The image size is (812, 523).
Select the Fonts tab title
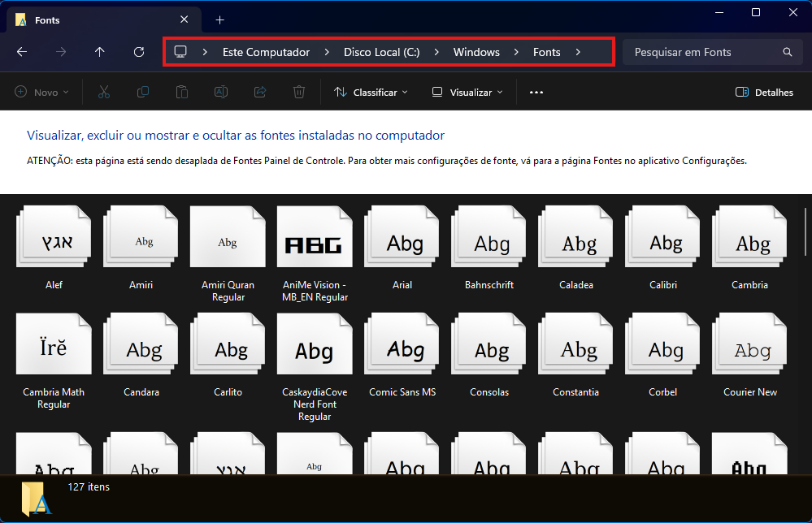[x=47, y=19]
